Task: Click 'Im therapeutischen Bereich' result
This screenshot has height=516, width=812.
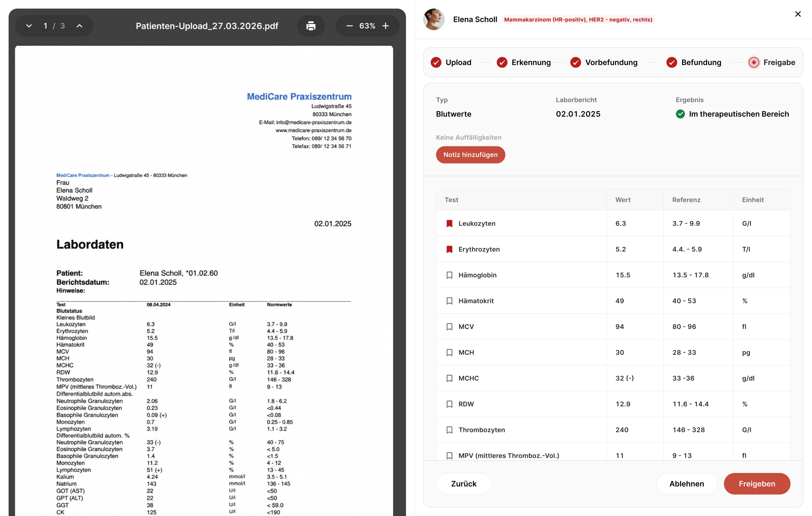Action: pyautogui.click(x=739, y=114)
